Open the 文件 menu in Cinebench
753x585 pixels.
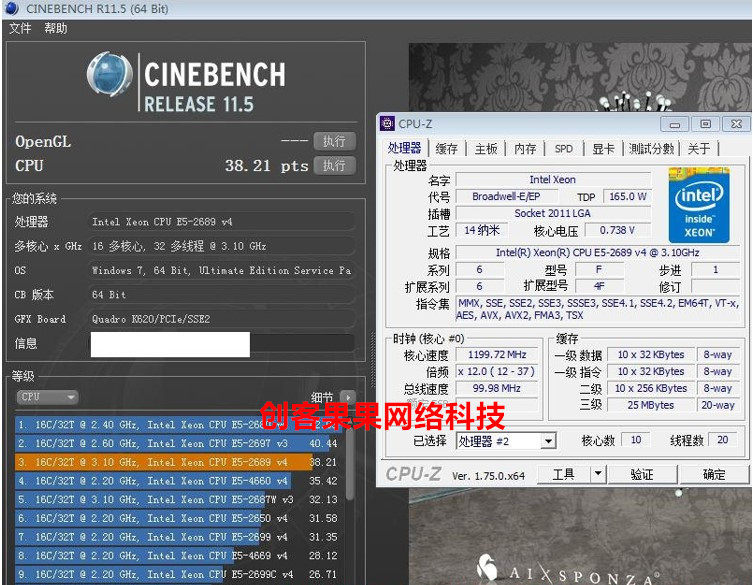tap(20, 28)
